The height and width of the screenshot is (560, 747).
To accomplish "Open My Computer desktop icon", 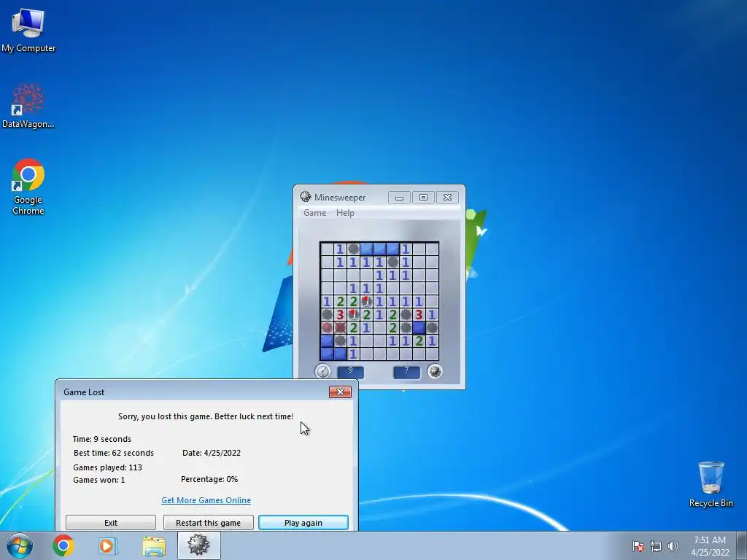I will tap(28, 30).
